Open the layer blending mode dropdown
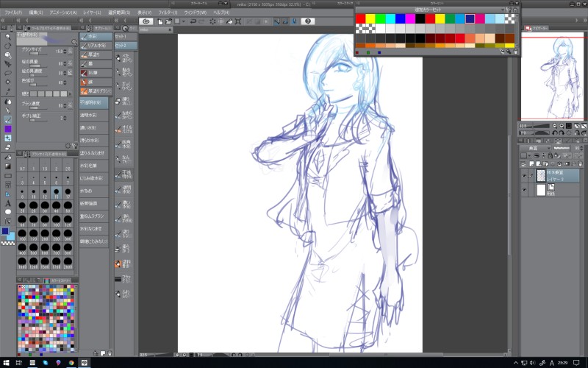Viewport: 588px width, 368px height. click(x=534, y=148)
